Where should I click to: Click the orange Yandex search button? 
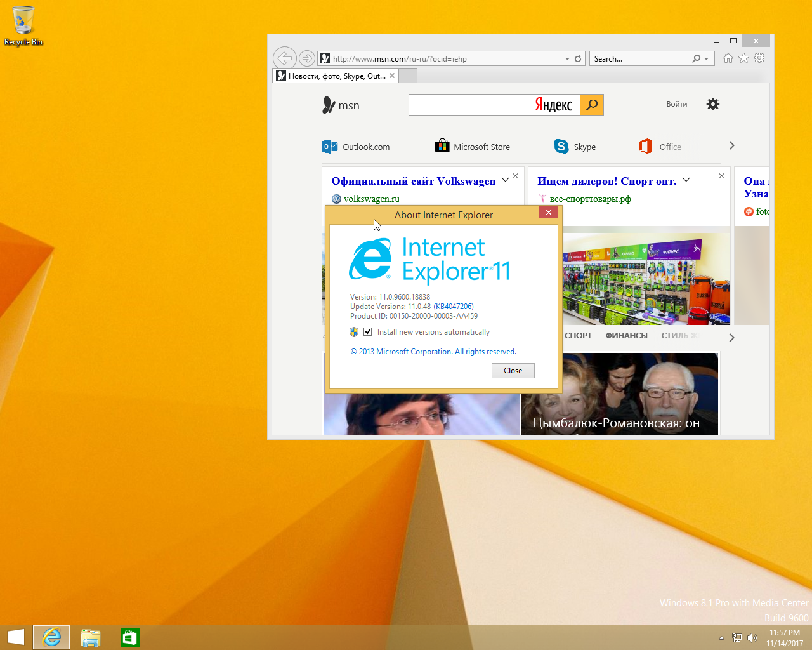point(592,105)
